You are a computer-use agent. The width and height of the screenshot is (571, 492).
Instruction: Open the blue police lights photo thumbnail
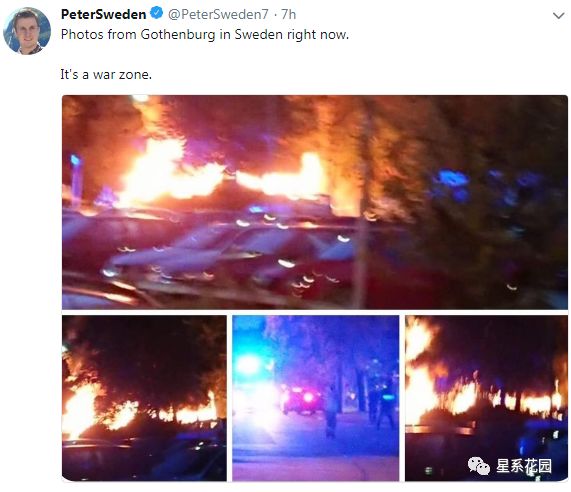pyautogui.click(x=316, y=398)
